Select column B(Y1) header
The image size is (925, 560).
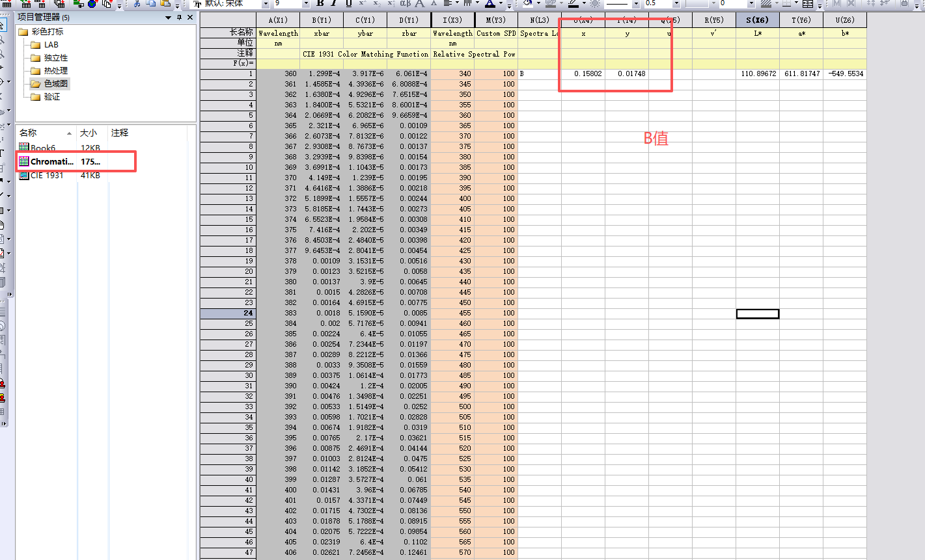tap(322, 20)
